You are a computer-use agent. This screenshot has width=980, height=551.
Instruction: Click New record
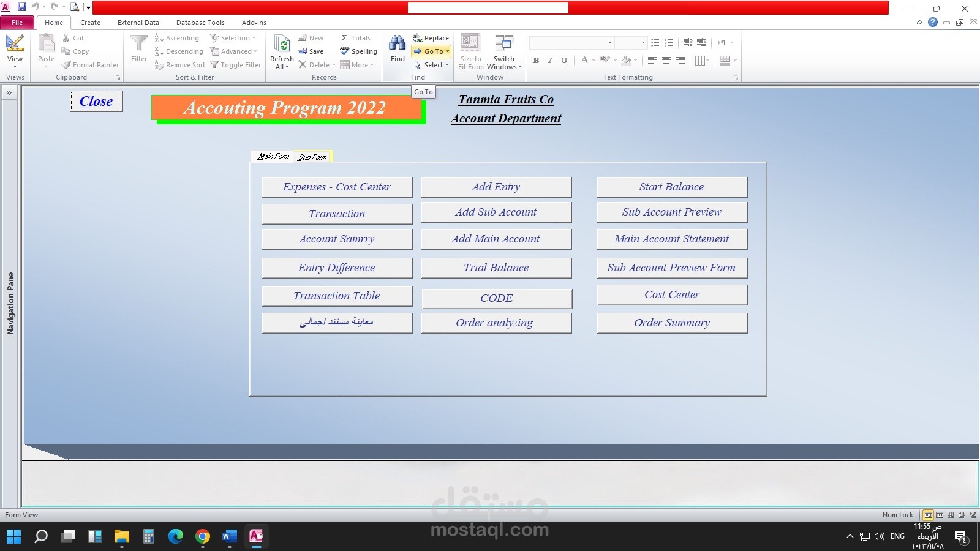(311, 38)
